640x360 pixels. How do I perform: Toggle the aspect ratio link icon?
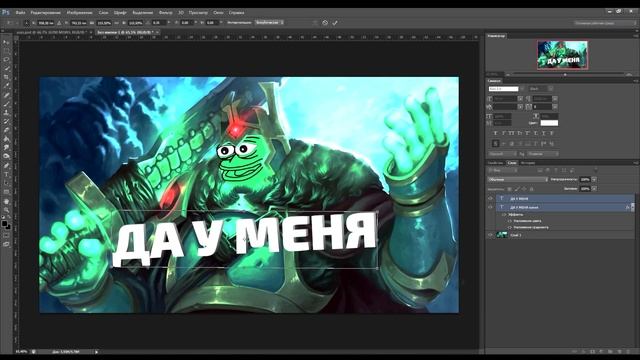point(116,23)
